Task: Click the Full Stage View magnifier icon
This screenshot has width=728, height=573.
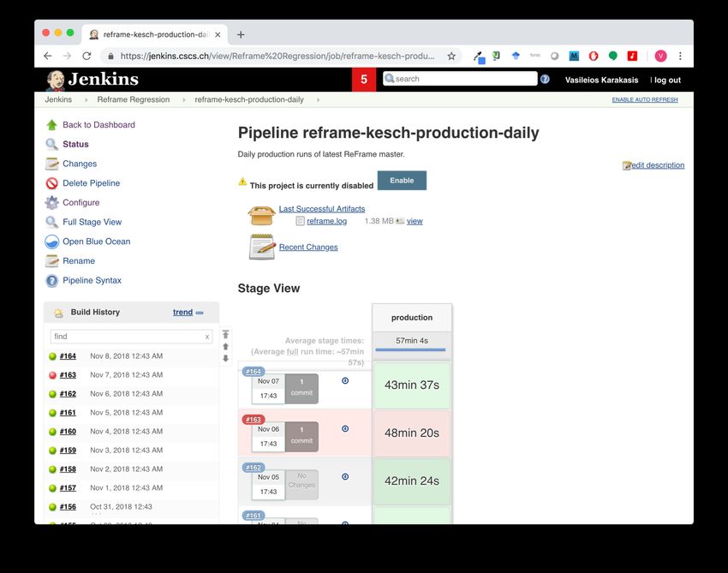Action: click(51, 223)
